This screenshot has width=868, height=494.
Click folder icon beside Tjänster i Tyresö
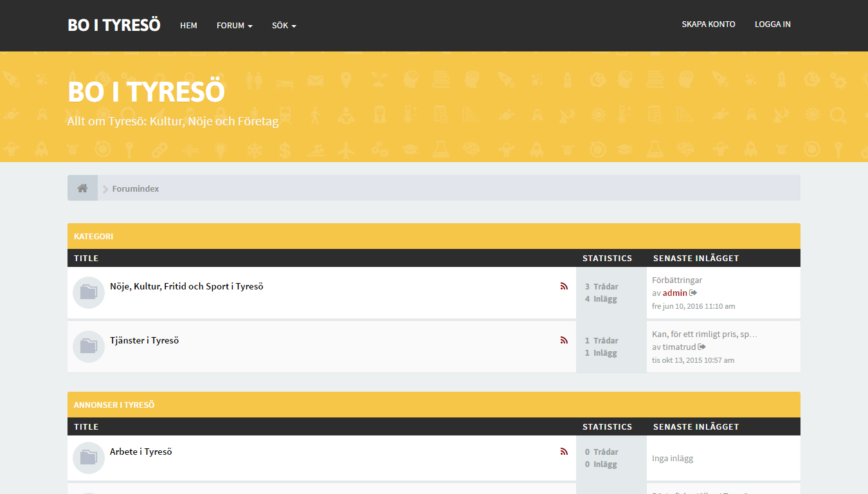[x=89, y=347]
